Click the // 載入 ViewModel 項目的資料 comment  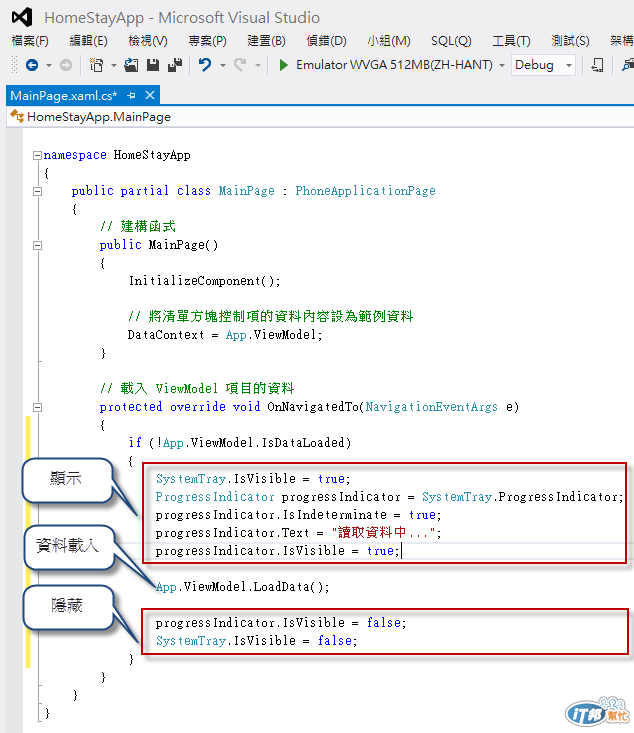click(x=197, y=388)
